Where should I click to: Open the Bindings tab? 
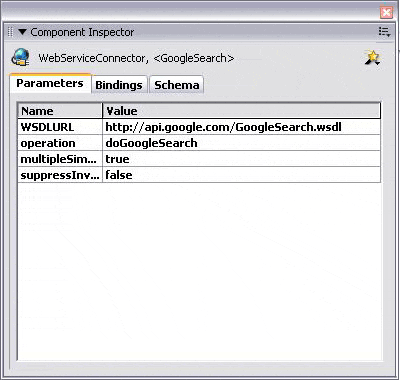(119, 85)
